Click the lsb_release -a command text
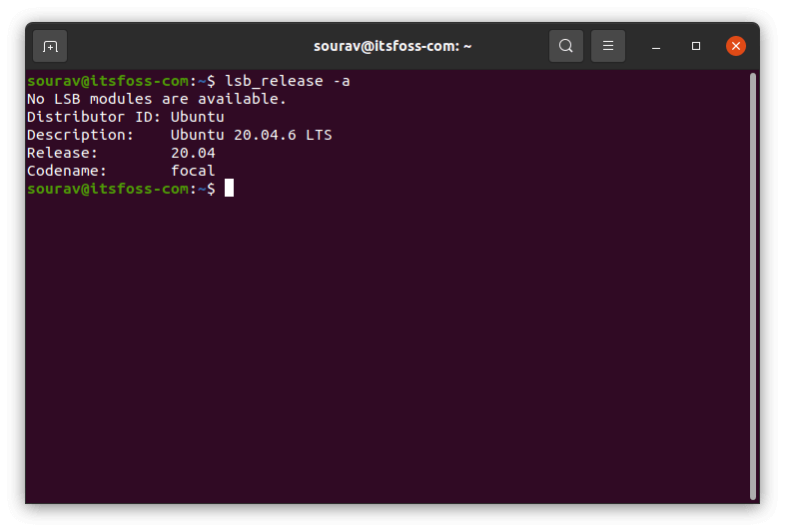 288,81
